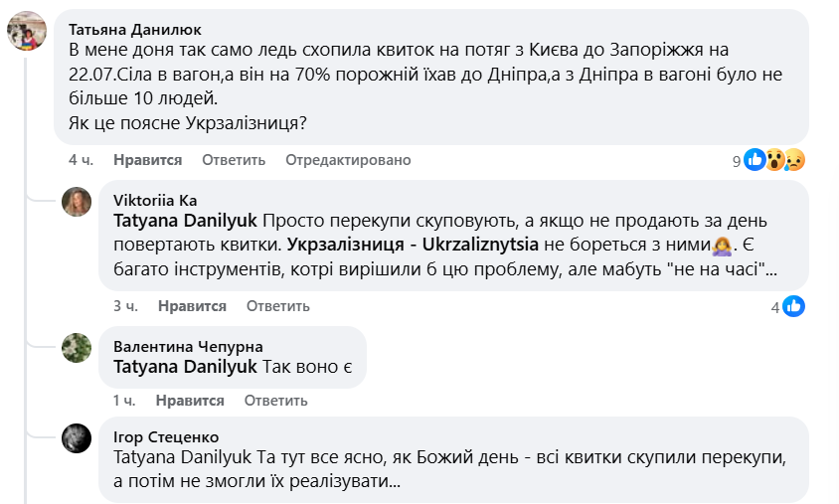Screen dimensions: 839x504
Task: Open the 4 ч. timestamp of Татьяна's comment
Action: (x=81, y=160)
